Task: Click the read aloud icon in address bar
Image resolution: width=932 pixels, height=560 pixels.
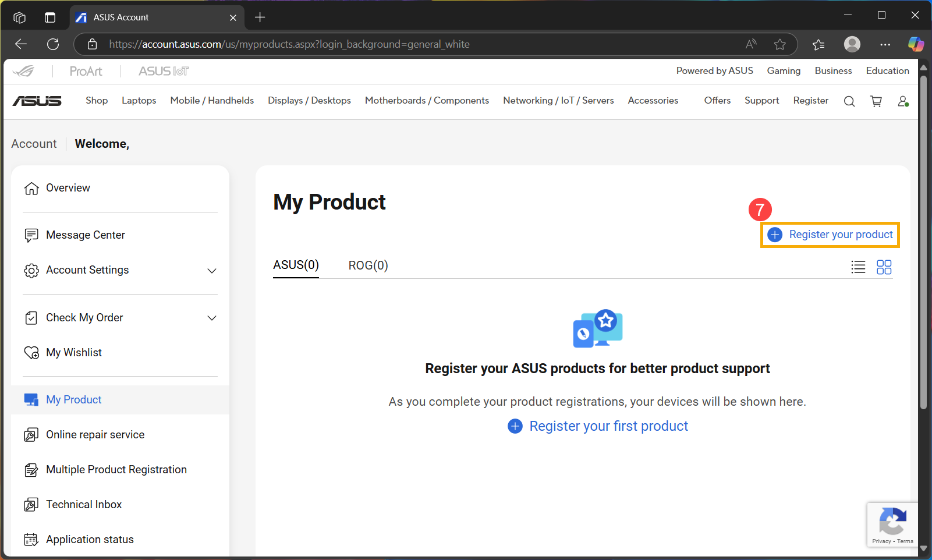Action: click(x=751, y=44)
